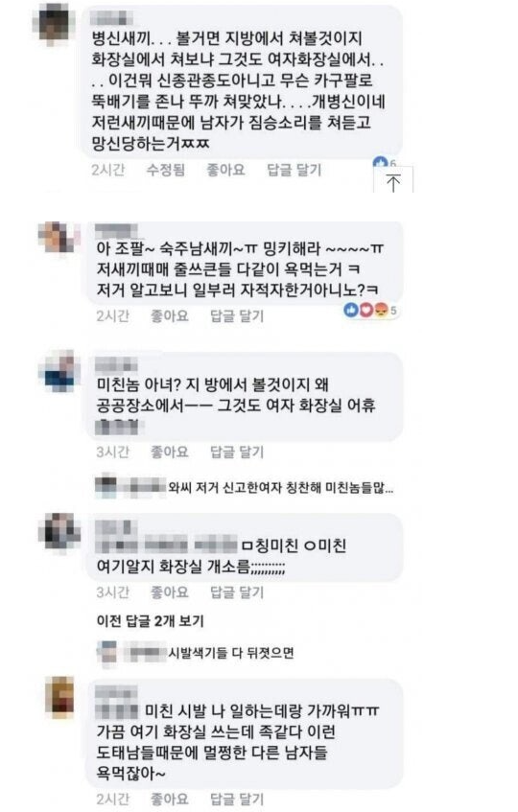The height and width of the screenshot is (812, 518).
Task: Click 답글 달기 under the 화장실 개소름 comment
Action: 237,592
